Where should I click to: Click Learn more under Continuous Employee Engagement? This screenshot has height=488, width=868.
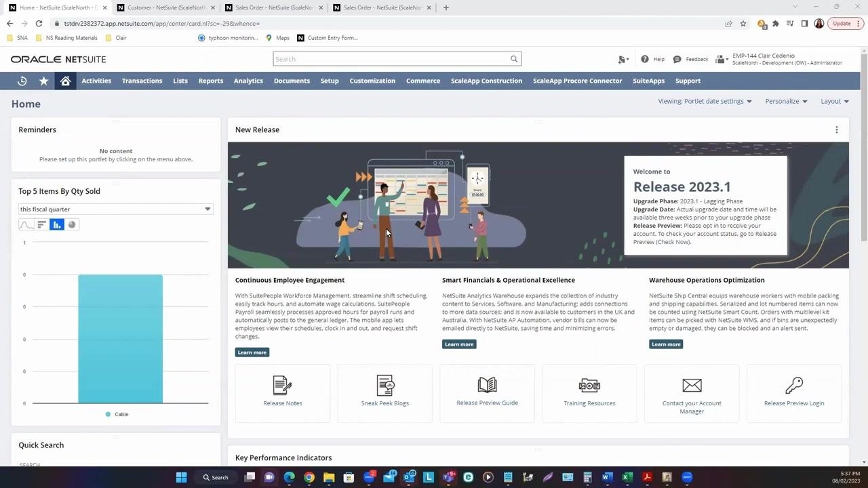(x=252, y=352)
